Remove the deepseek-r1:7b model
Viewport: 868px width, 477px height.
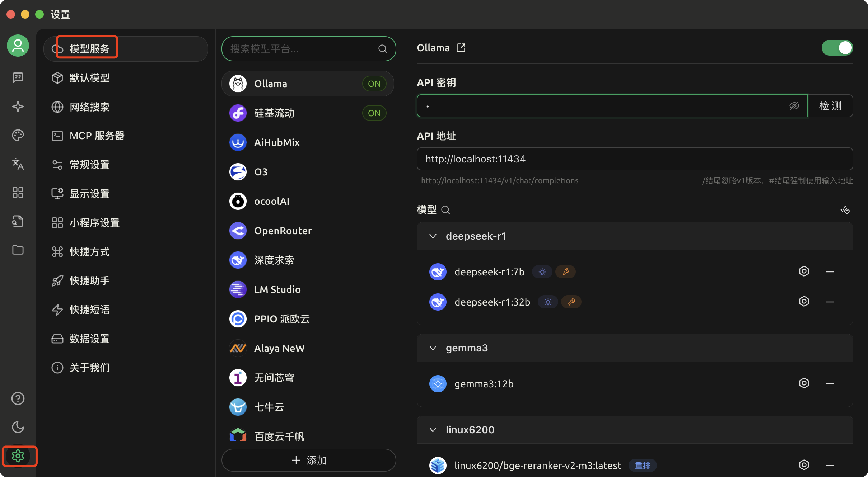(x=830, y=272)
